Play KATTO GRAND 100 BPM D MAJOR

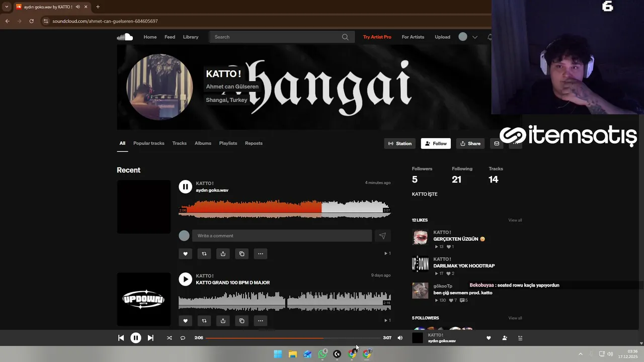click(x=185, y=279)
